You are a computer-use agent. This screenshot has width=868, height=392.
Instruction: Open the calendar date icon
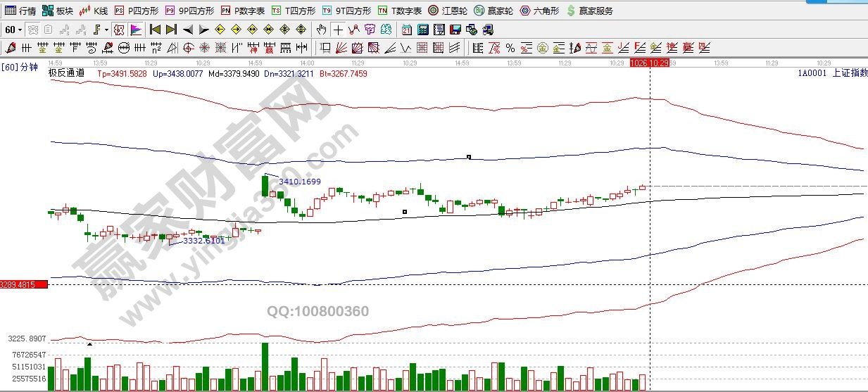(407, 30)
